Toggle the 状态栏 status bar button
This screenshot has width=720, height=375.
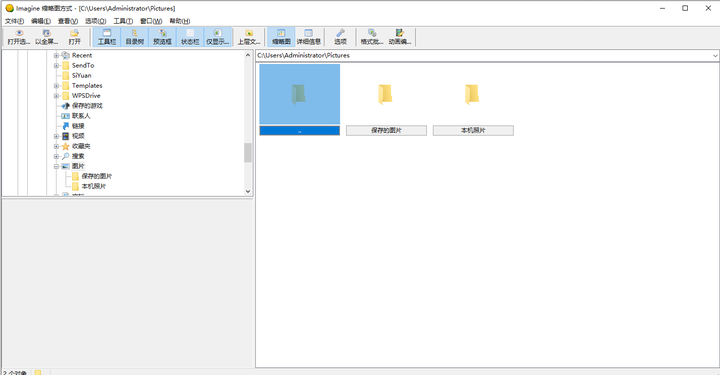[190, 37]
